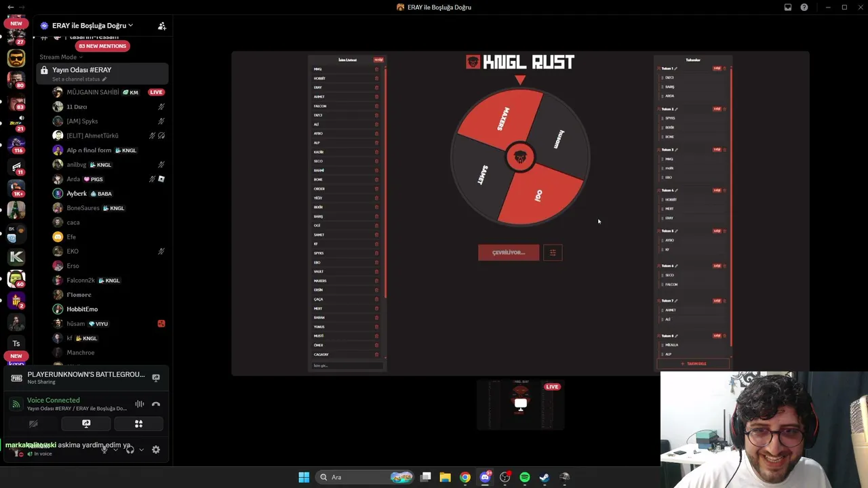
Task: Open microphone input options chevron
Action: (116, 449)
